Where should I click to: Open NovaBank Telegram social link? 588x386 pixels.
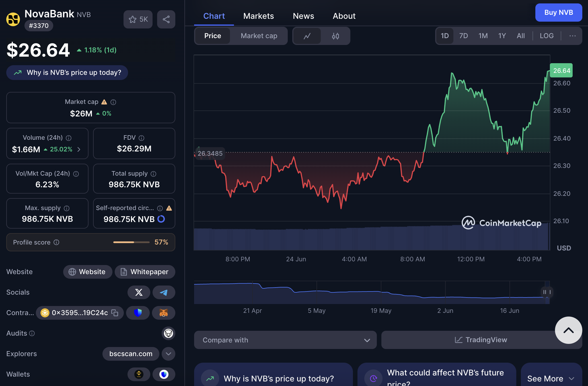(164, 292)
